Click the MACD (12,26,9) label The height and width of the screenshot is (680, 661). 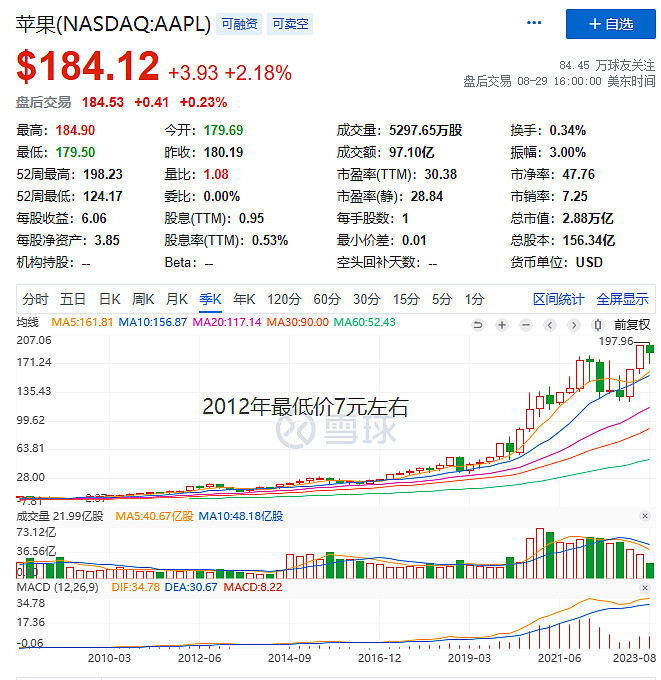57,587
